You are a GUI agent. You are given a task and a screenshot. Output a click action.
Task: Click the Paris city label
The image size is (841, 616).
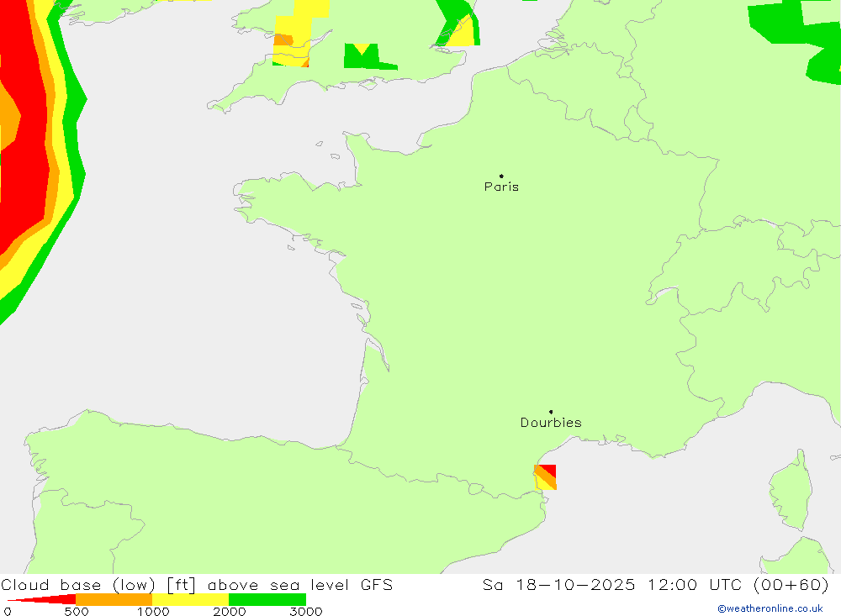pos(501,187)
